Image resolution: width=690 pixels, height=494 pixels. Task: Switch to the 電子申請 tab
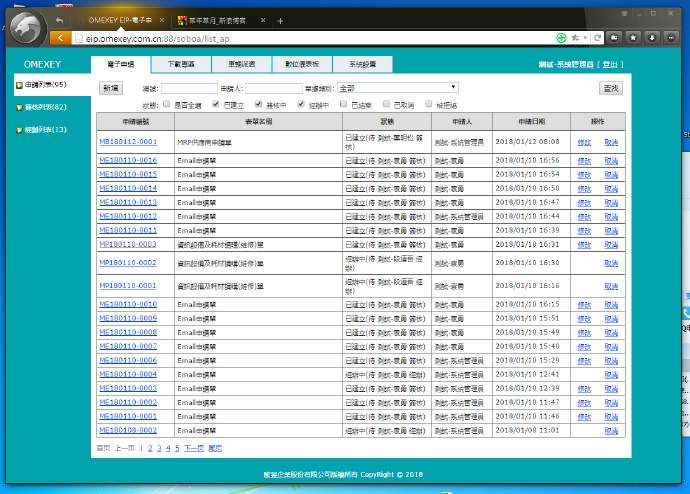tap(121, 64)
